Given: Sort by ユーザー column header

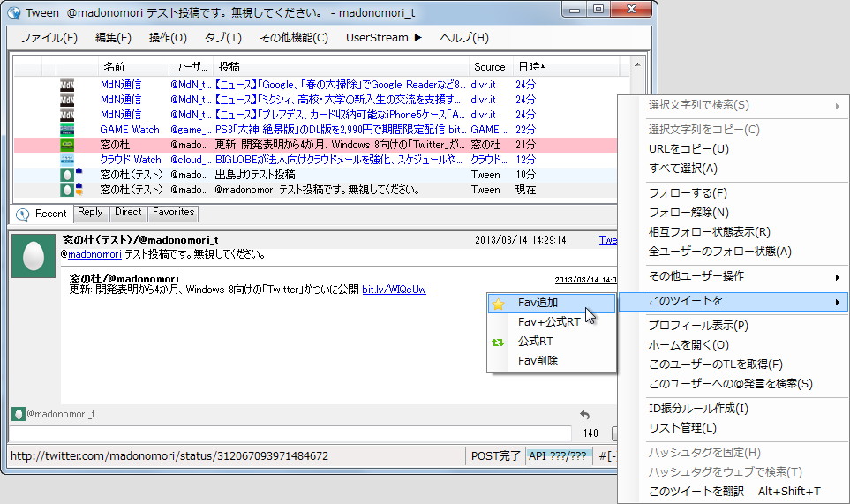Looking at the screenshot, I should [x=191, y=67].
